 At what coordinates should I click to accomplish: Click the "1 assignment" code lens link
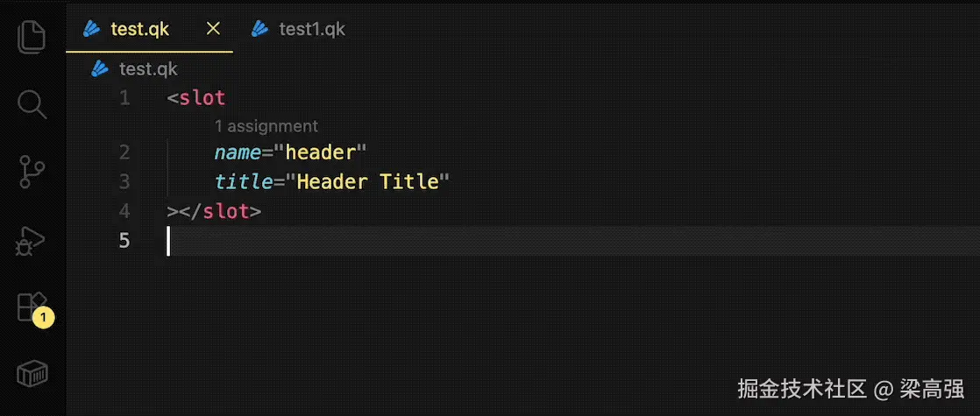[x=266, y=126]
